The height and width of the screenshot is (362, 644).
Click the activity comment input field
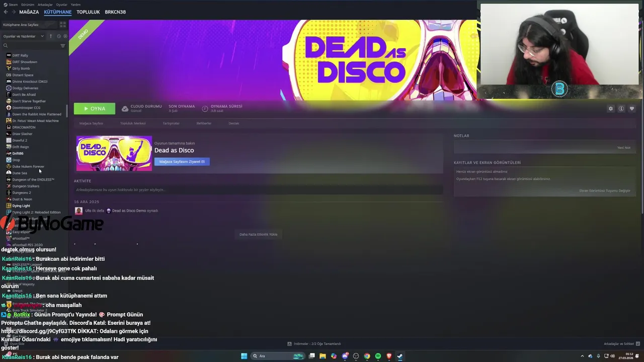click(259, 190)
